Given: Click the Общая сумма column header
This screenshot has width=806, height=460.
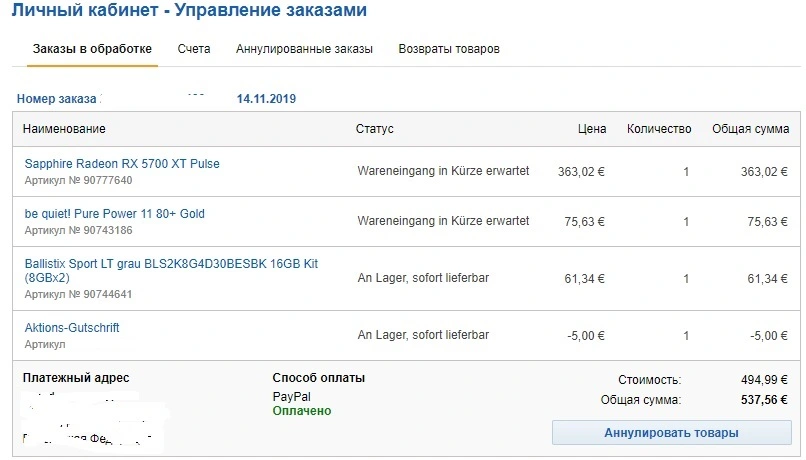Looking at the screenshot, I should click(750, 128).
